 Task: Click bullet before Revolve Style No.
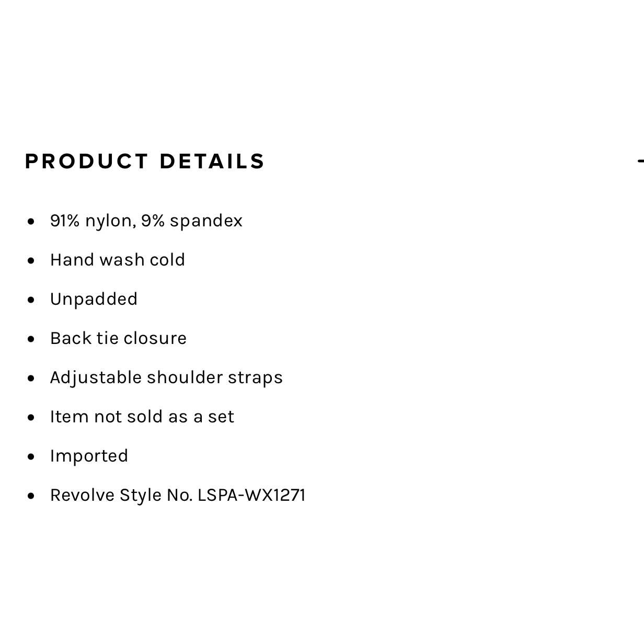coord(31,496)
